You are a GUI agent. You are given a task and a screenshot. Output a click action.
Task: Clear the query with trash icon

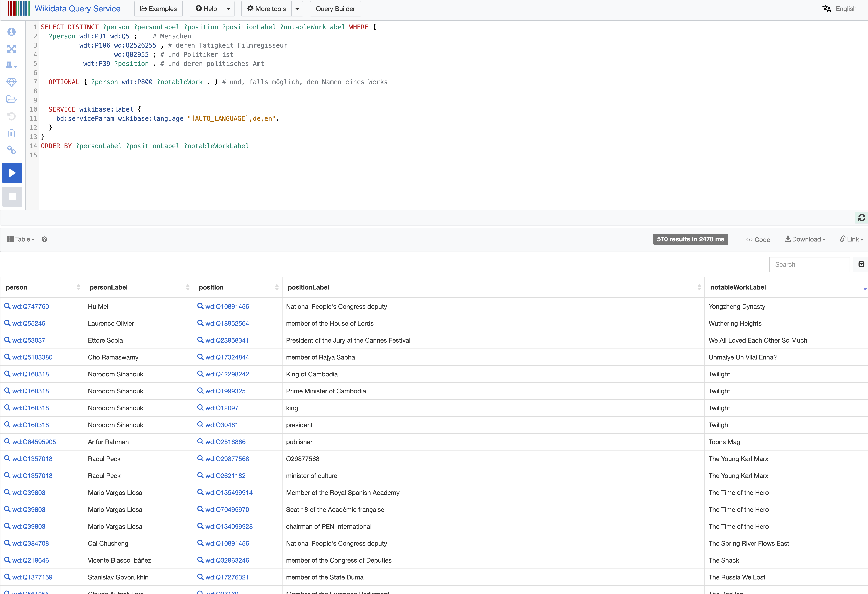coord(12,133)
